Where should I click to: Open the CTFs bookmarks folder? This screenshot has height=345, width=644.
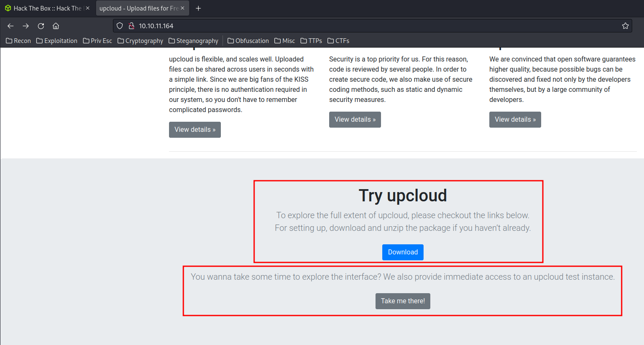point(338,41)
